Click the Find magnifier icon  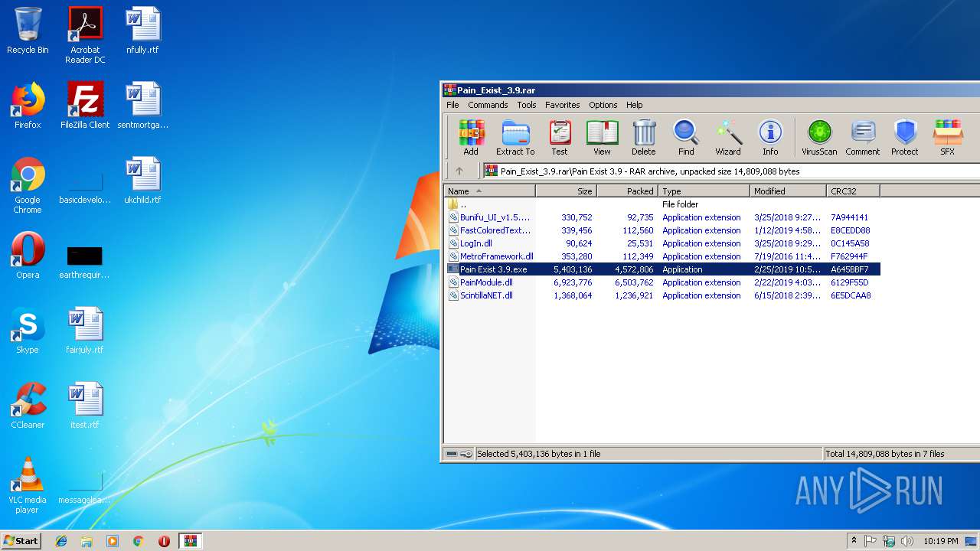tap(686, 138)
